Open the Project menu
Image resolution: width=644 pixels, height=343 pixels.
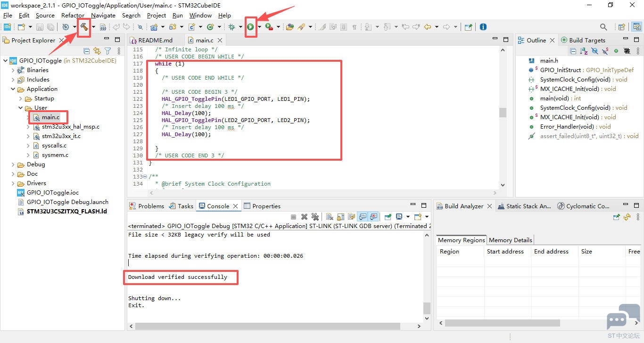(157, 15)
